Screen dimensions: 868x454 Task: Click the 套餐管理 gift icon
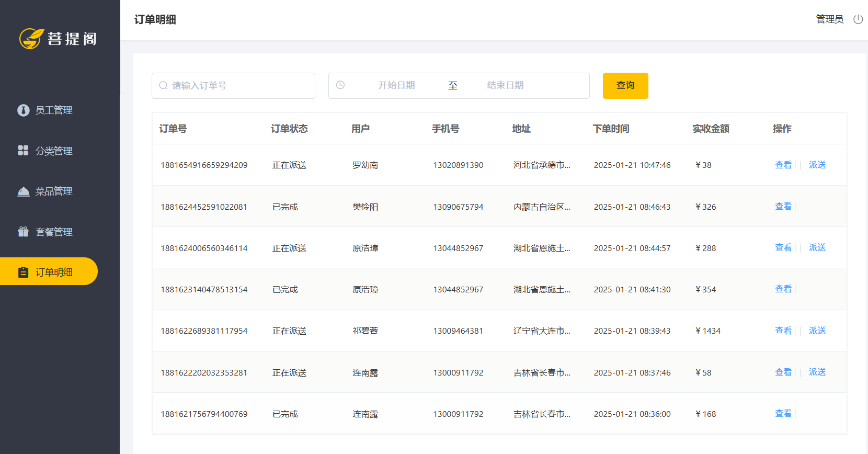tap(23, 232)
